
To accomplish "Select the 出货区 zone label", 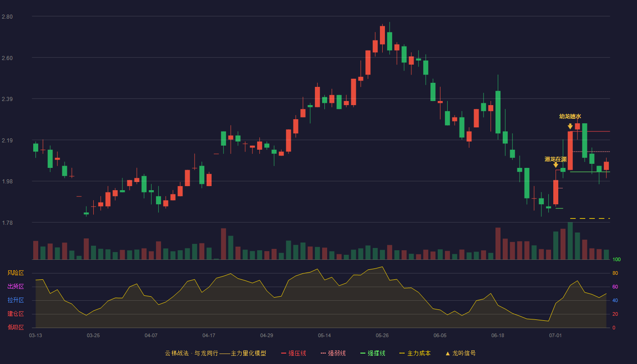I will (15, 287).
